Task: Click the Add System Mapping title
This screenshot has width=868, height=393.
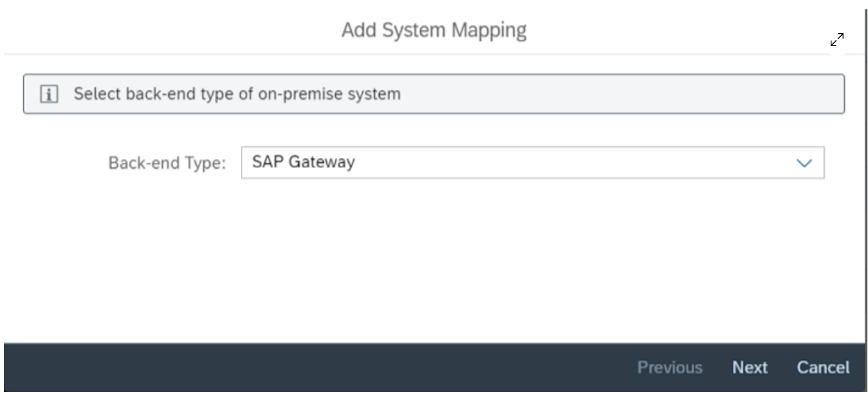Action: [x=433, y=30]
